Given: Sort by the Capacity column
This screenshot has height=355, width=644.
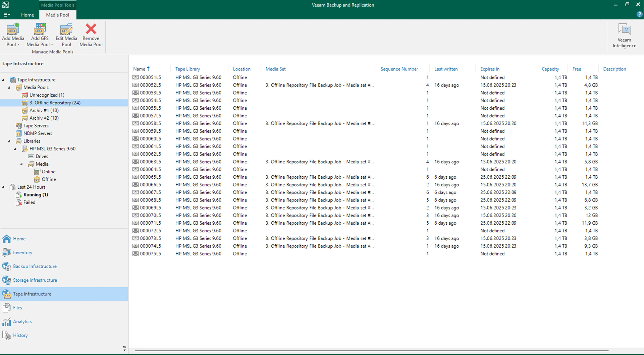Looking at the screenshot, I should 550,69.
